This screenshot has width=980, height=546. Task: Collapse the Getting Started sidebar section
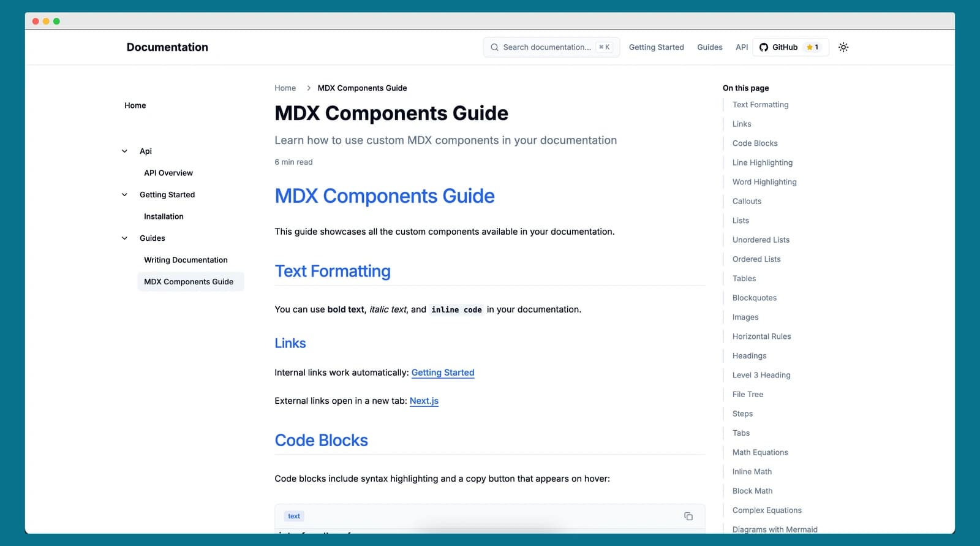pyautogui.click(x=124, y=195)
